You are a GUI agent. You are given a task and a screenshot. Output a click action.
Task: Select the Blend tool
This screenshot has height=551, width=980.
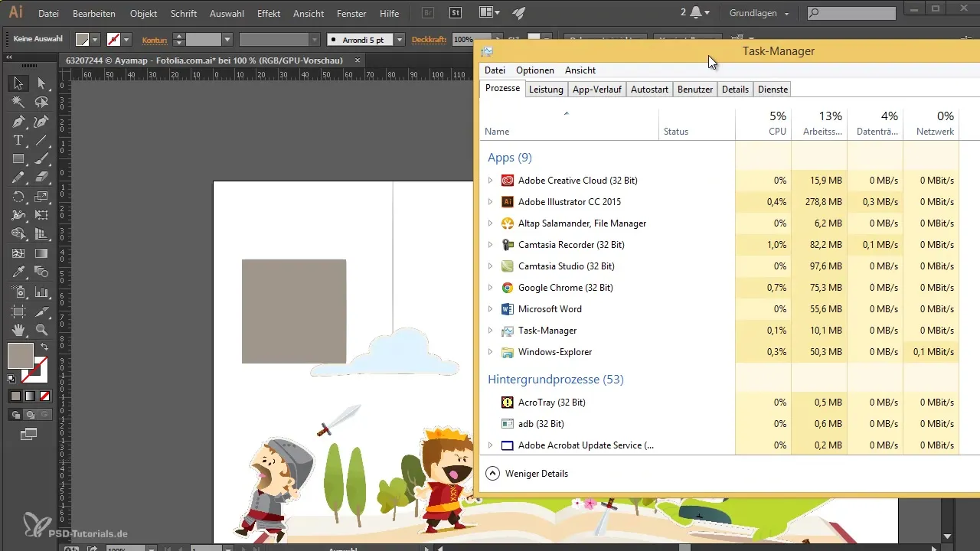point(41,272)
